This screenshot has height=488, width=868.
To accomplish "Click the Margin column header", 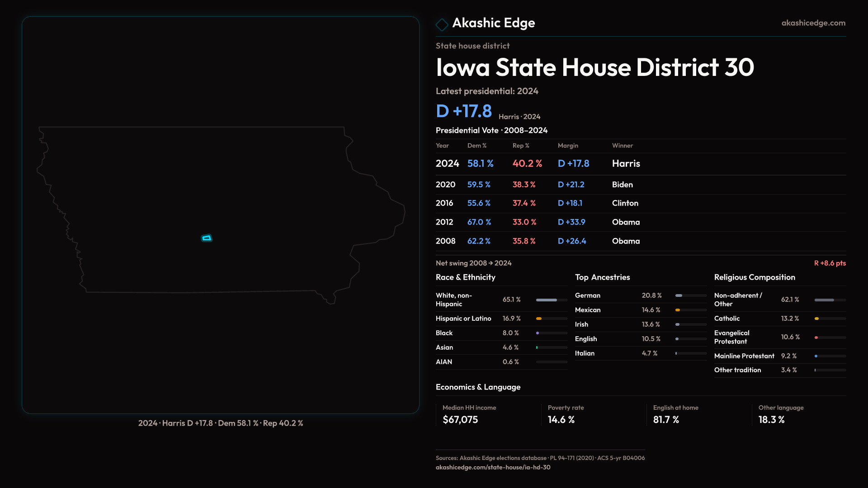I will point(568,145).
